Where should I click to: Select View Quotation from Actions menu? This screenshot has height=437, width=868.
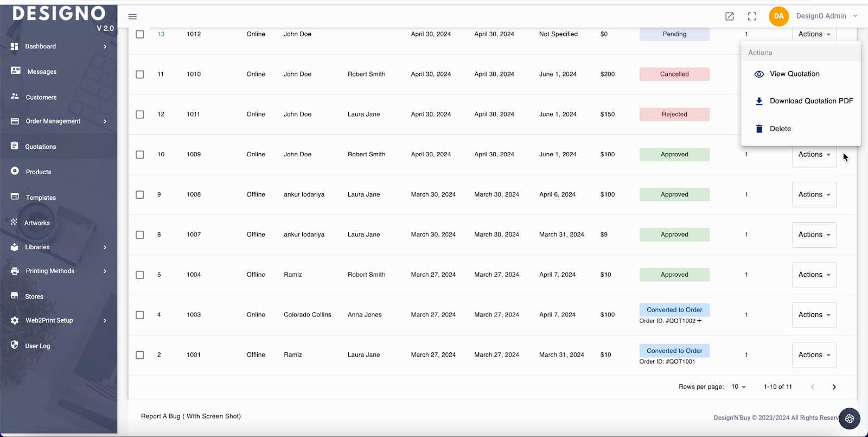coord(794,74)
